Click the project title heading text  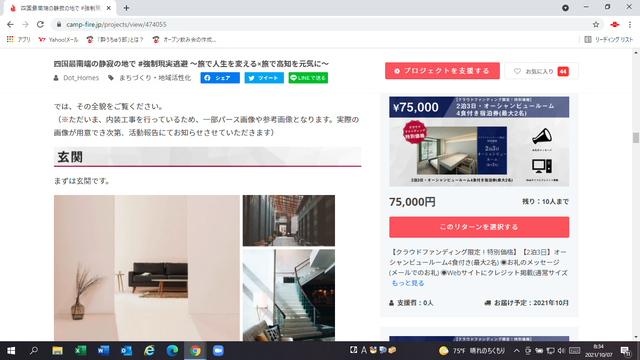191,64
